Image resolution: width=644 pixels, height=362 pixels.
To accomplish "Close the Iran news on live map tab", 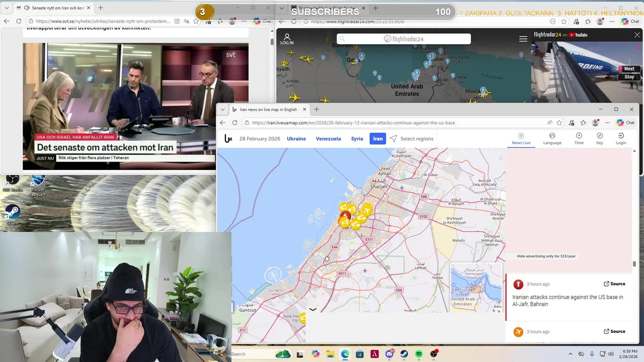I will pos(304,109).
